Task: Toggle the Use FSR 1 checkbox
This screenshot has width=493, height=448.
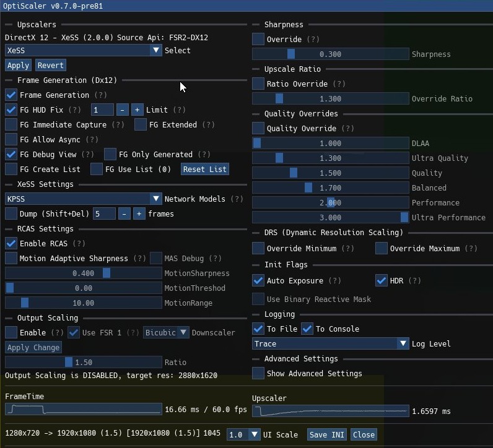Action: (74, 332)
